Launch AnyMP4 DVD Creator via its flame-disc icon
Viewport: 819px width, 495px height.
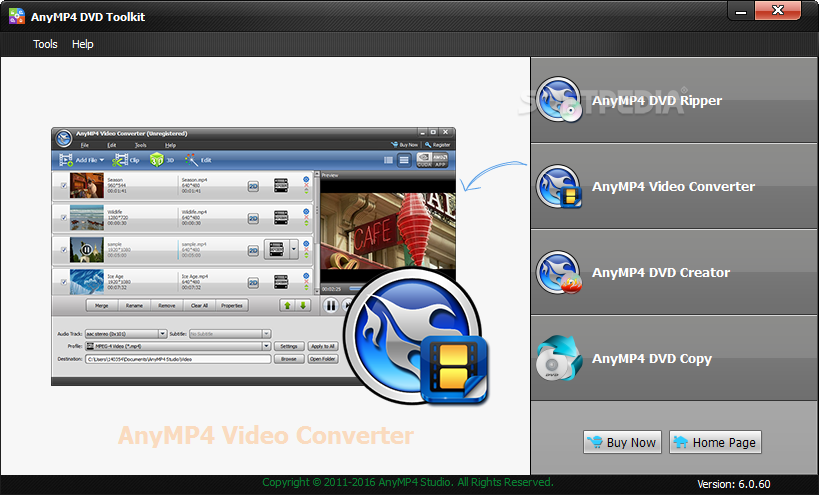(559, 273)
